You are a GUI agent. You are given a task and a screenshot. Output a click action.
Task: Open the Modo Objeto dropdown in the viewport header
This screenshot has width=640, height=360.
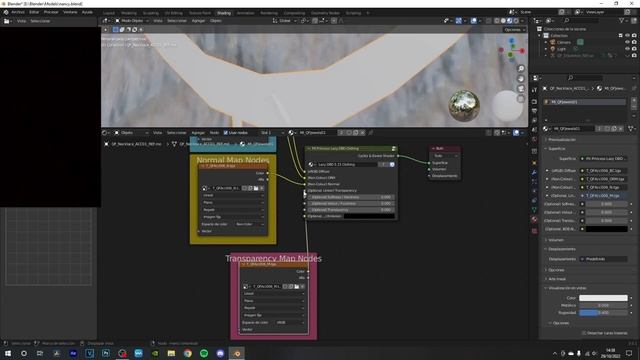(131, 20)
